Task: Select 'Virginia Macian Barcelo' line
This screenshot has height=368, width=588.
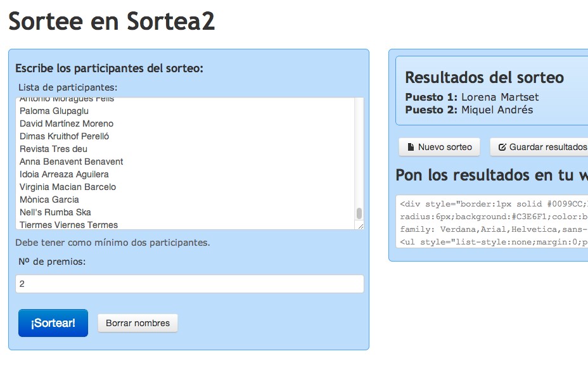Action: pyautogui.click(x=68, y=187)
